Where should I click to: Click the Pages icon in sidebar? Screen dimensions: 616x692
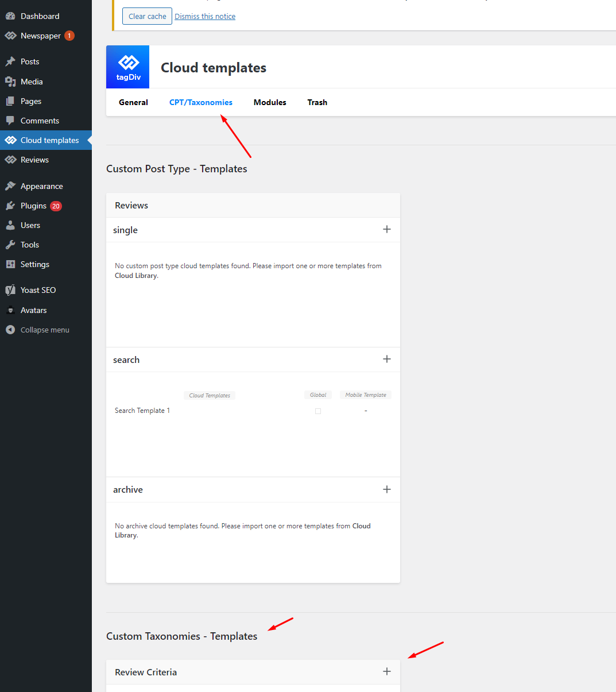(x=10, y=101)
